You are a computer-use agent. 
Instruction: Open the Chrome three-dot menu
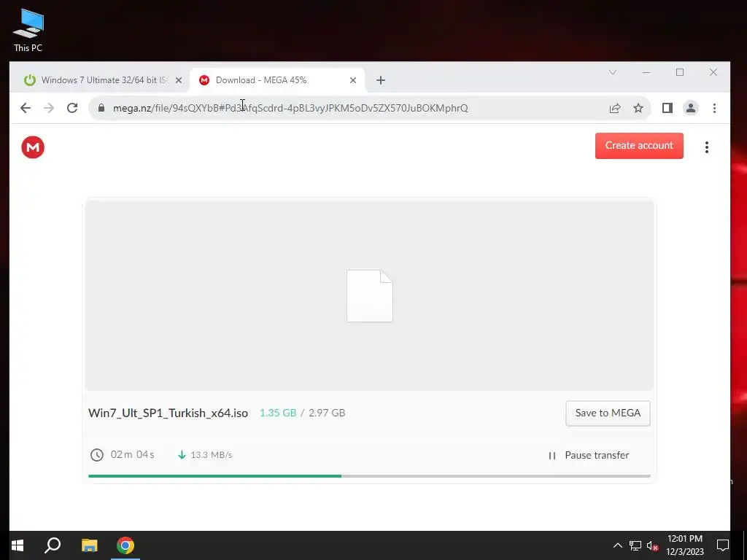(714, 108)
